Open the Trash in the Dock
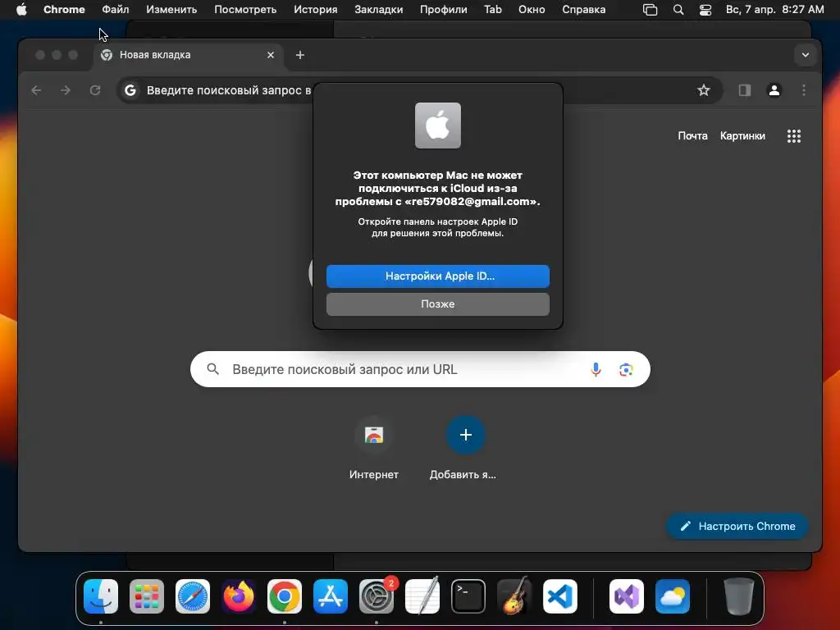 tap(739, 596)
